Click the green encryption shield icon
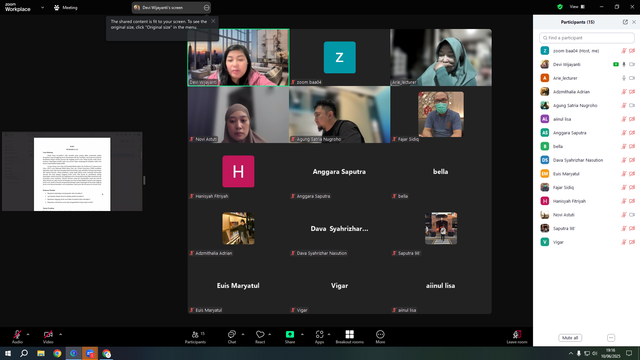This screenshot has width=640, height=360. pos(560,7)
